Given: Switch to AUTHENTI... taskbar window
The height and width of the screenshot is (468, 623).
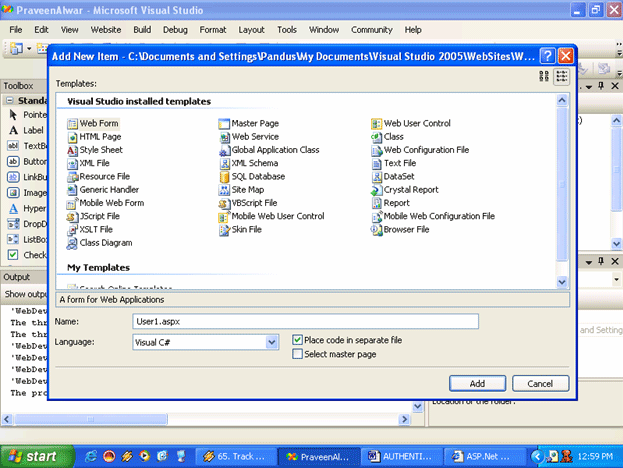Looking at the screenshot, I should click(x=401, y=456).
